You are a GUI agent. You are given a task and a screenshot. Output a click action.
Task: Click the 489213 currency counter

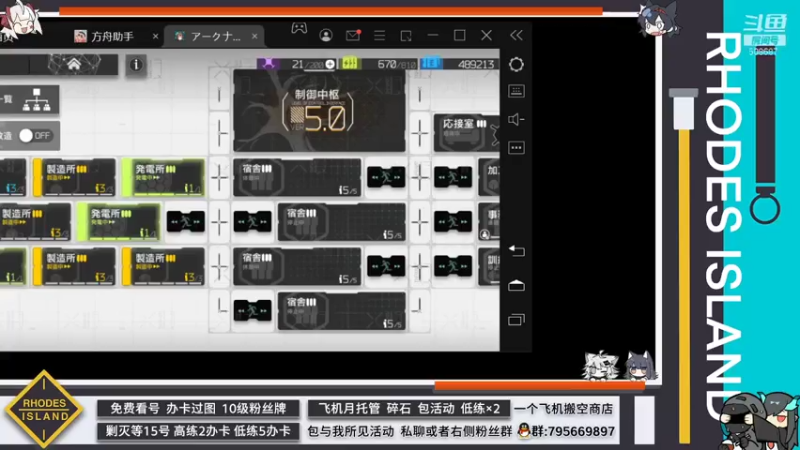[459, 64]
